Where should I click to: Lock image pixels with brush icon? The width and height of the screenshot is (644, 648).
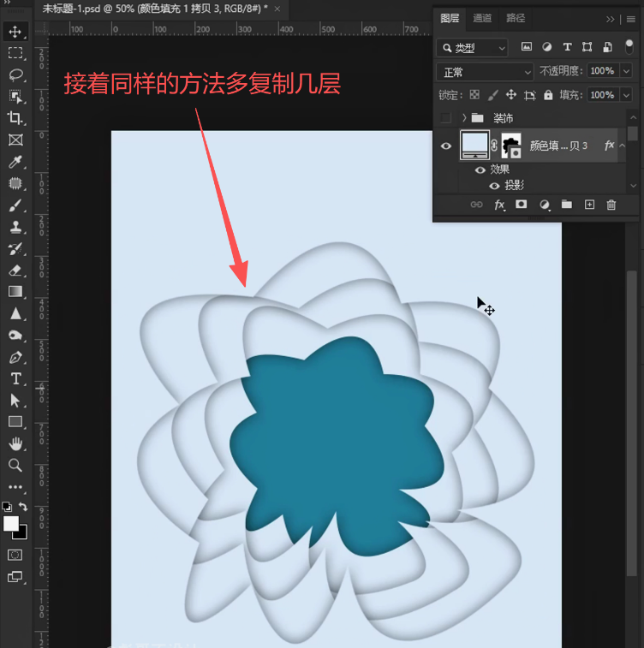coord(492,95)
